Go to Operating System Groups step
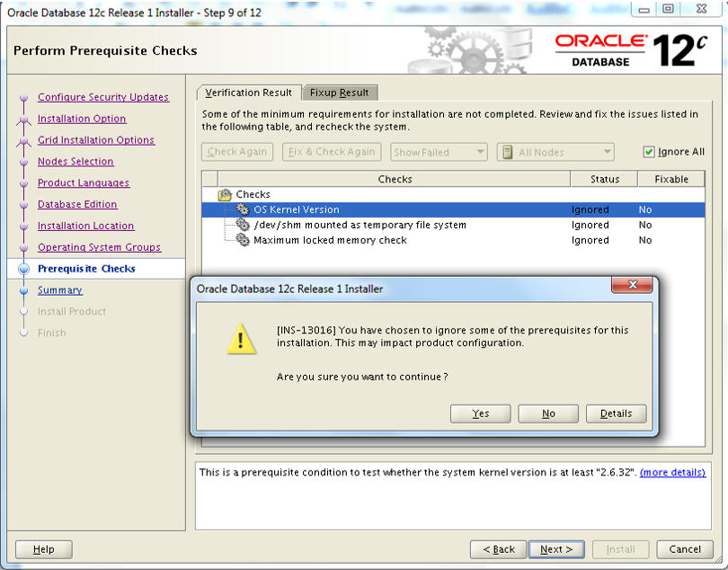This screenshot has height=570, width=728. point(99,247)
